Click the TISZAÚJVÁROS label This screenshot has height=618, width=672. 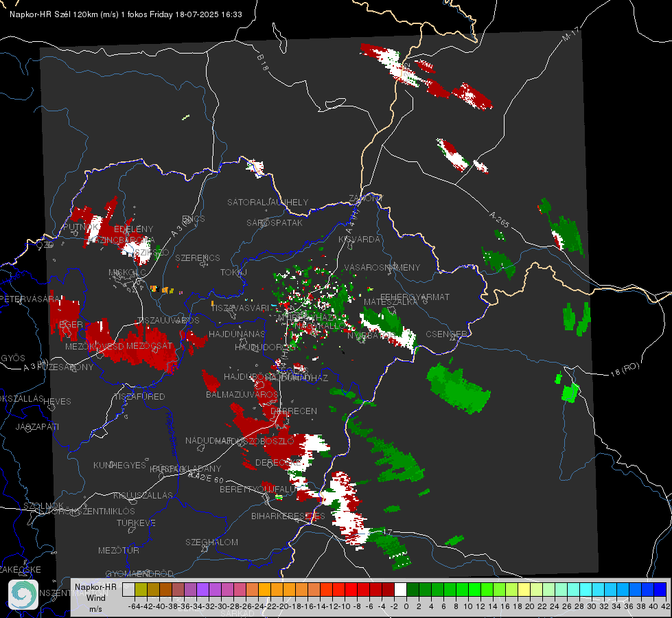click(x=168, y=321)
